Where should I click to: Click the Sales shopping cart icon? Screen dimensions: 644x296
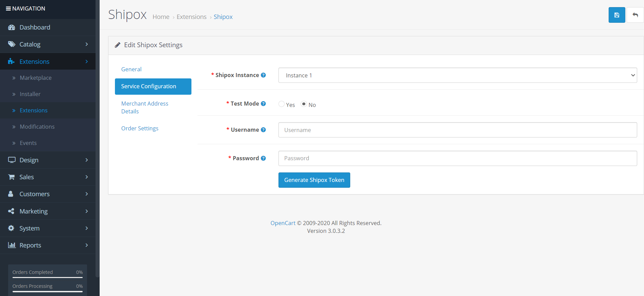click(x=12, y=177)
